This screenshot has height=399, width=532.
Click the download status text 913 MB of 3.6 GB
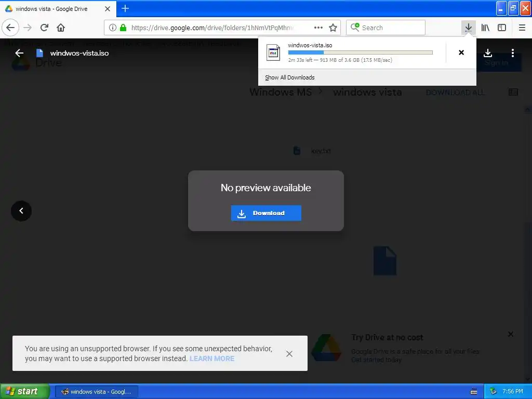339,60
